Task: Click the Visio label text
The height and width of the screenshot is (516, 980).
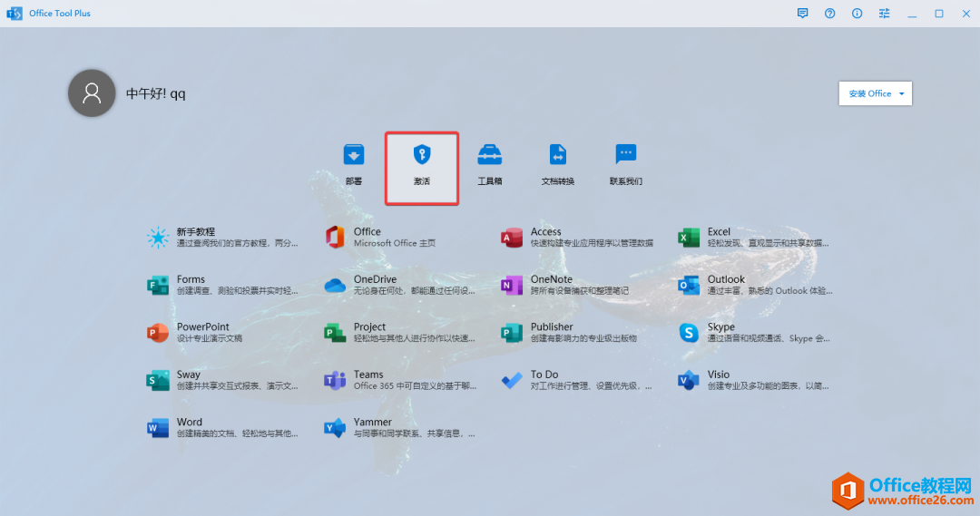Action: click(x=718, y=375)
